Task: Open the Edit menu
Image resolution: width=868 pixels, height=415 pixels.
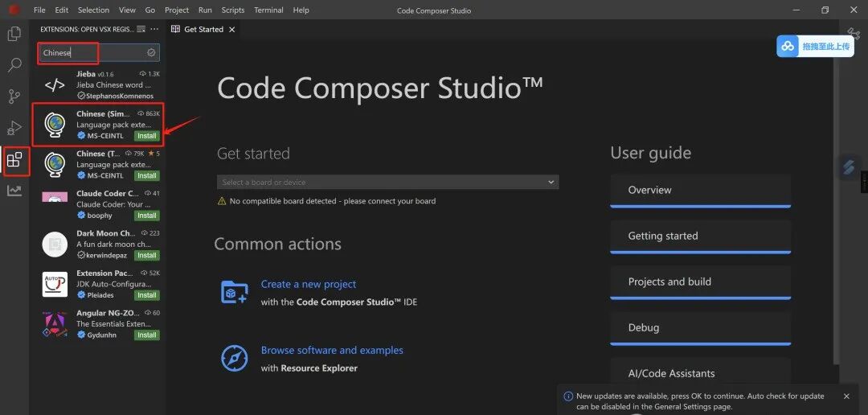Action: (x=62, y=10)
